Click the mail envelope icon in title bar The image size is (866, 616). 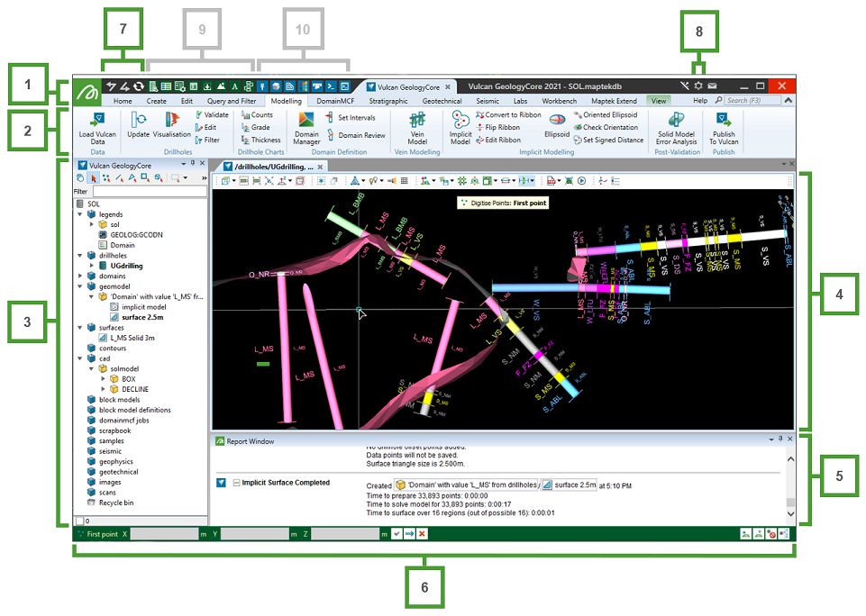713,86
